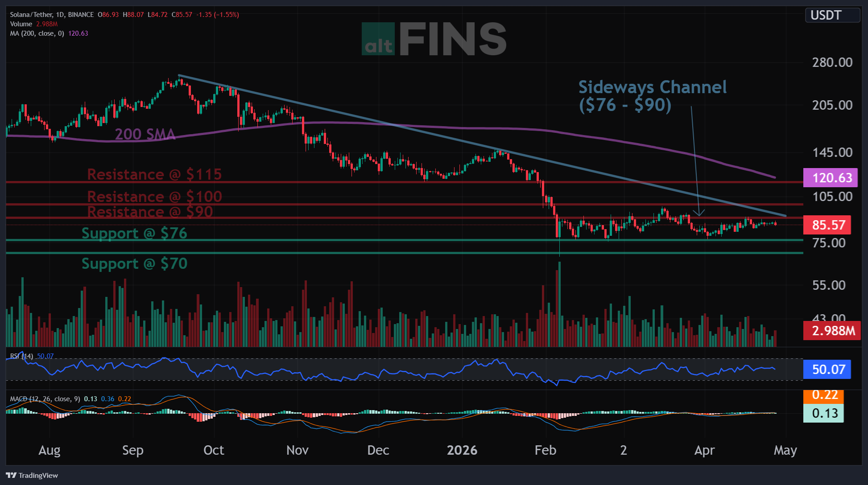The height and width of the screenshot is (485, 868).
Task: Select the Support @ $70 label
Action: pyautogui.click(x=134, y=263)
